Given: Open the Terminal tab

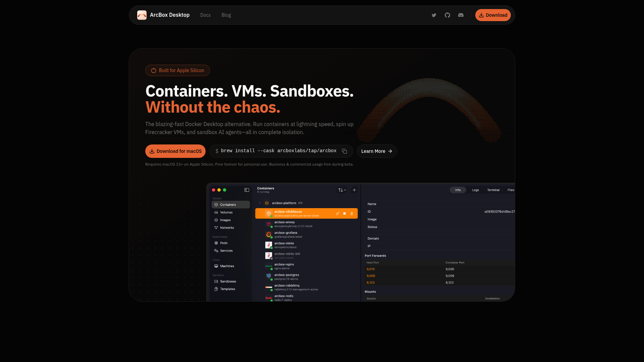Looking at the screenshot, I should pos(493,190).
